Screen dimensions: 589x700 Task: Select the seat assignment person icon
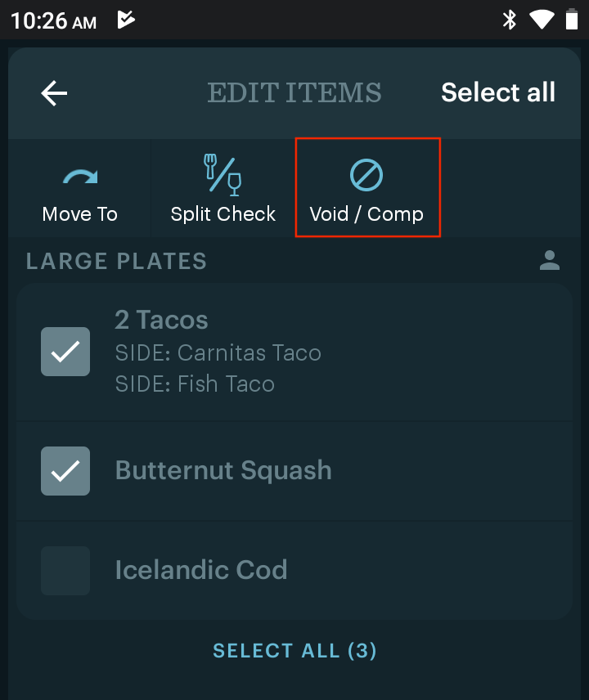[550, 261]
